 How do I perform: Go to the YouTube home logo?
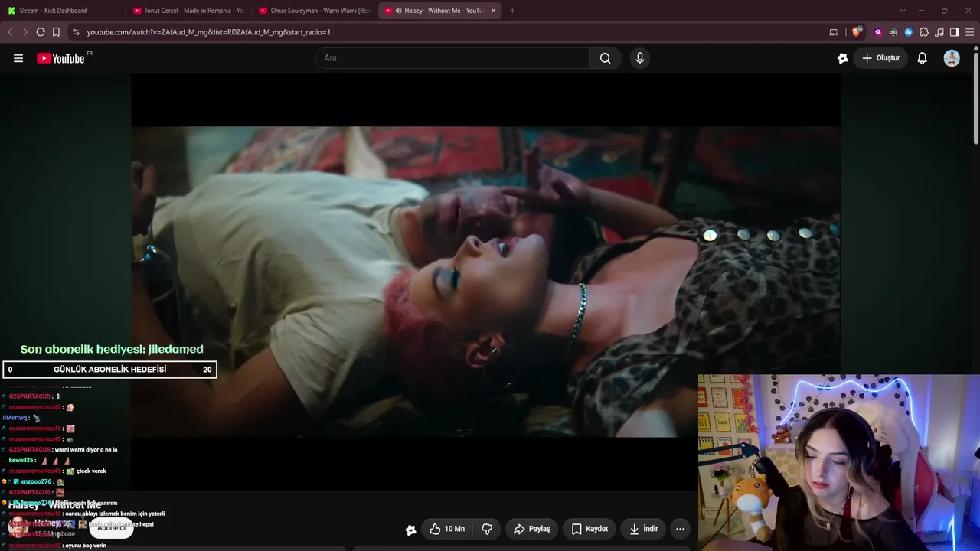(x=61, y=58)
